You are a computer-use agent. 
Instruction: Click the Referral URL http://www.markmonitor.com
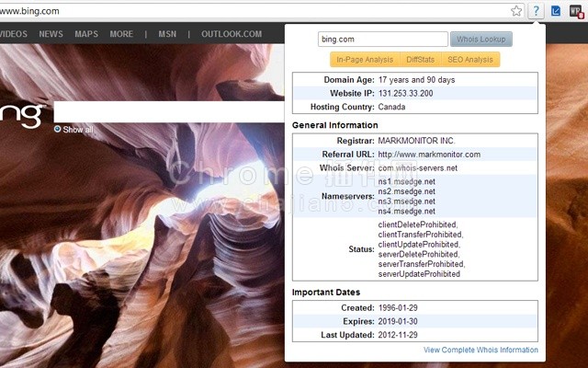[429, 155]
